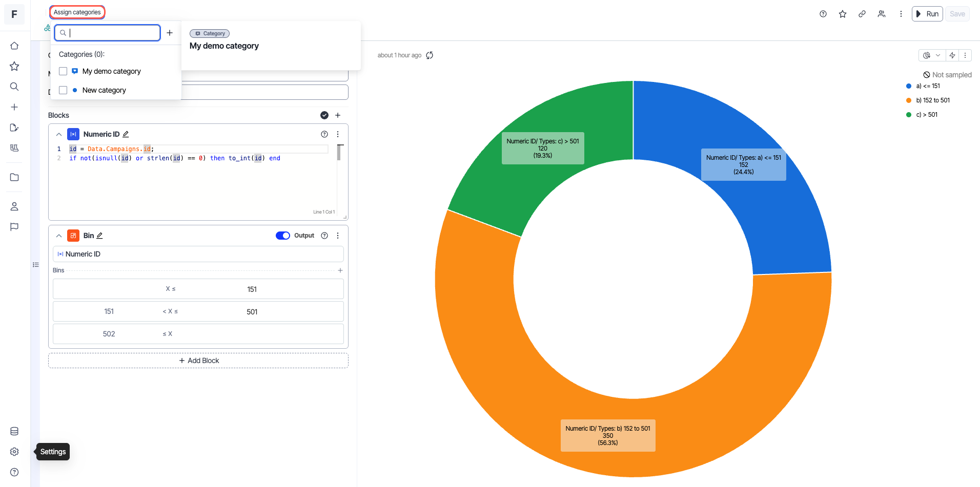
Task: Click the Run button
Action: (927, 14)
